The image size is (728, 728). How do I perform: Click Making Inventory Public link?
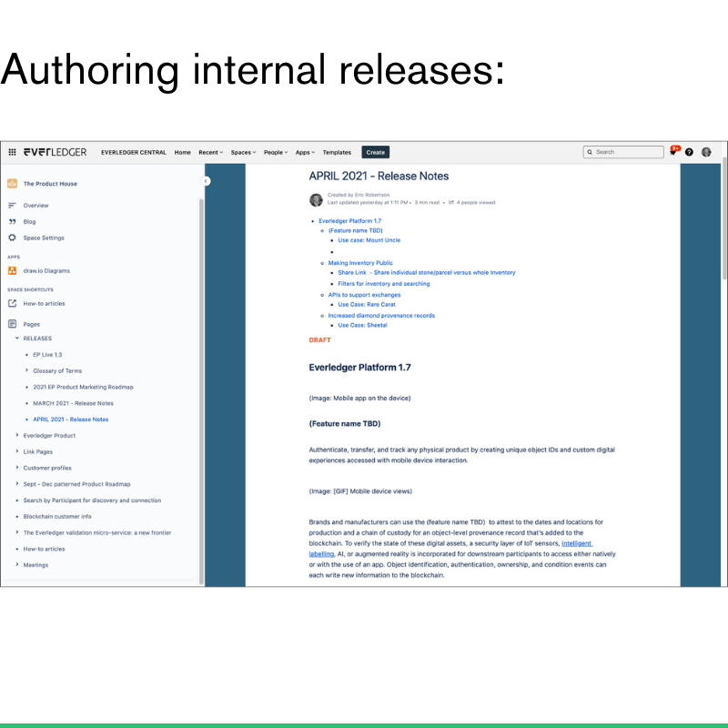[x=360, y=263]
